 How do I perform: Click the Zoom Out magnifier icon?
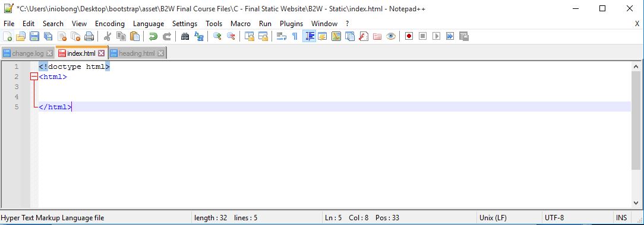[x=231, y=37]
